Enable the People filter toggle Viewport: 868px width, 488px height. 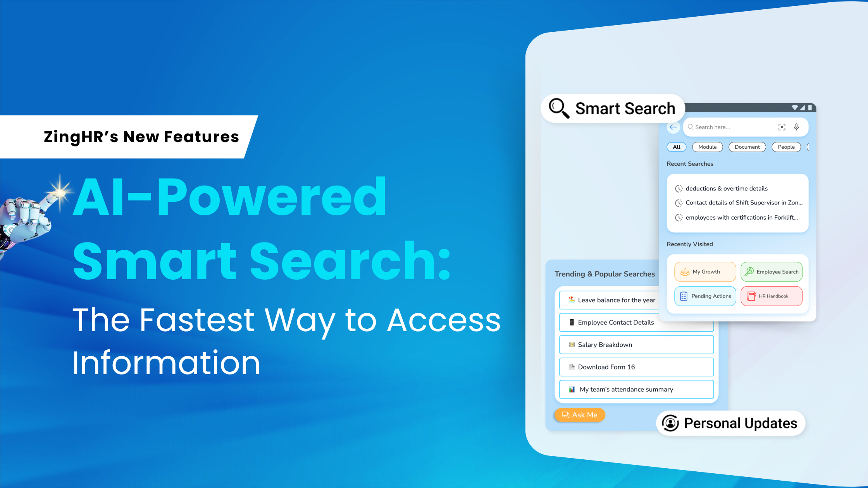pos(786,146)
